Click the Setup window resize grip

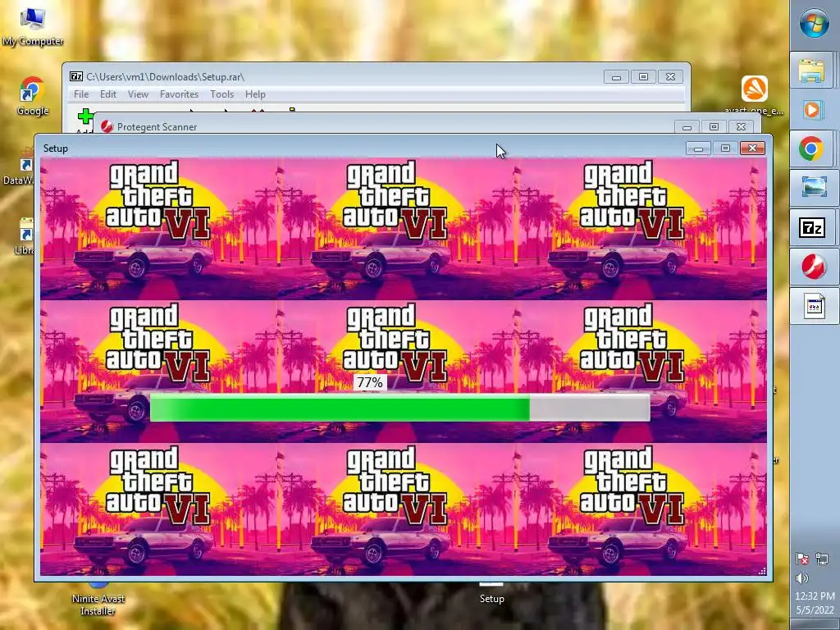tap(762, 571)
